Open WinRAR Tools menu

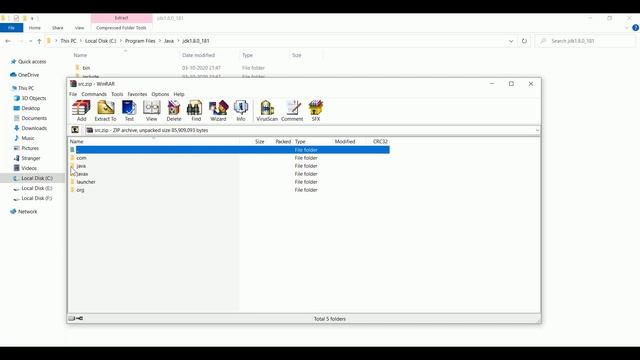(117, 94)
